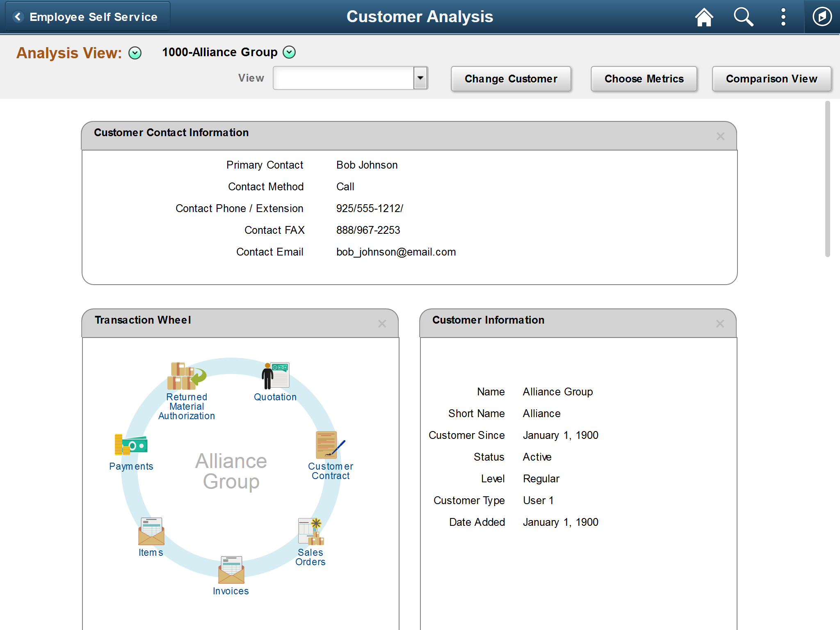Open the Items envelope icon
This screenshot has height=630, width=840.
click(x=151, y=532)
